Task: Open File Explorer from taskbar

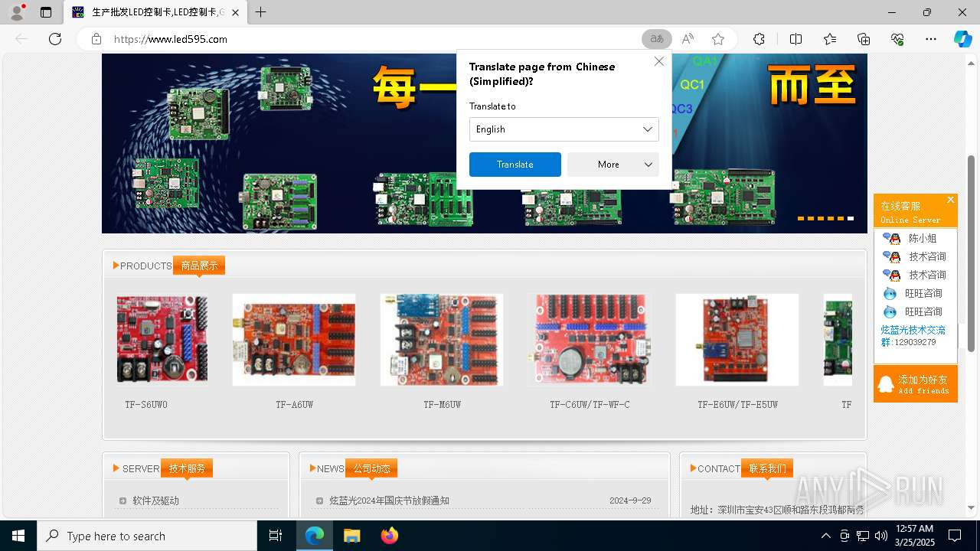Action: pos(351,536)
